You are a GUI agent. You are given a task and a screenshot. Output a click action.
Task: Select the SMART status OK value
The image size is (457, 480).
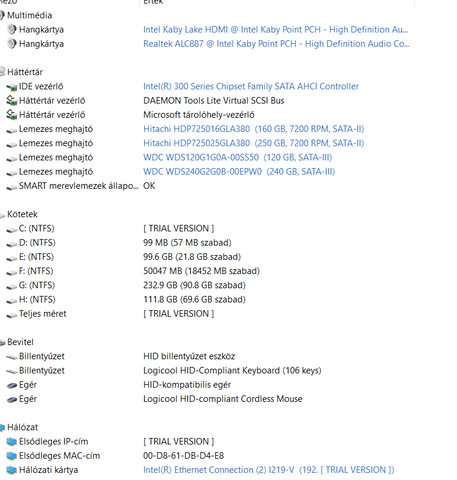coord(149,186)
